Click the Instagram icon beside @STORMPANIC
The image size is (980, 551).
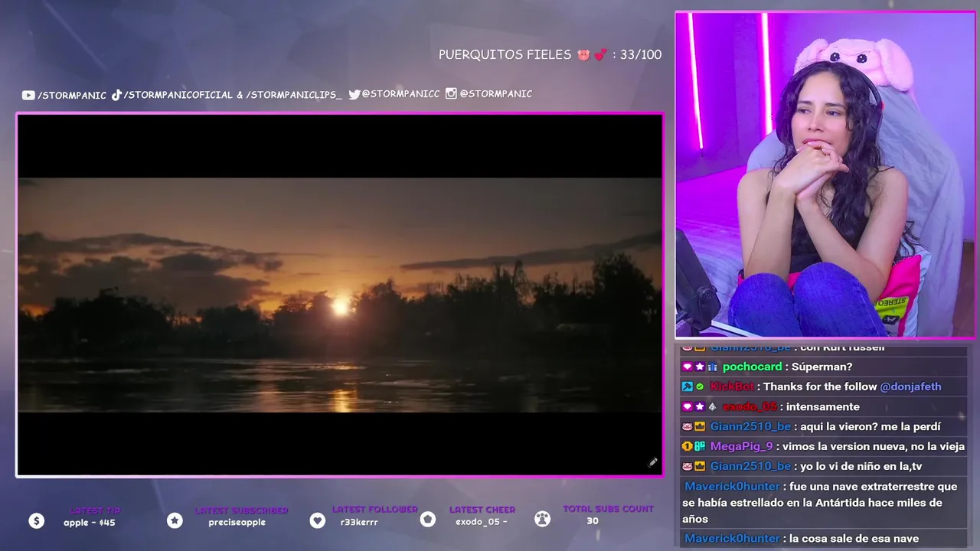click(451, 93)
